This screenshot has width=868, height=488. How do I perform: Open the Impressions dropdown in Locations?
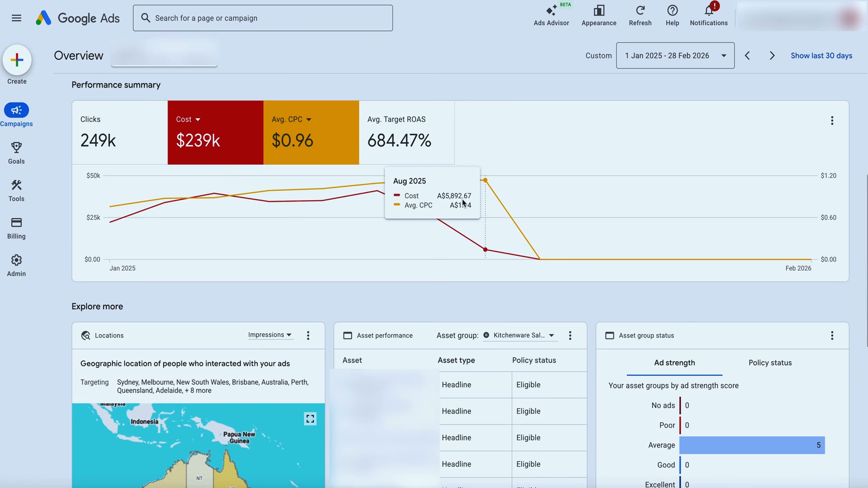tap(270, 335)
